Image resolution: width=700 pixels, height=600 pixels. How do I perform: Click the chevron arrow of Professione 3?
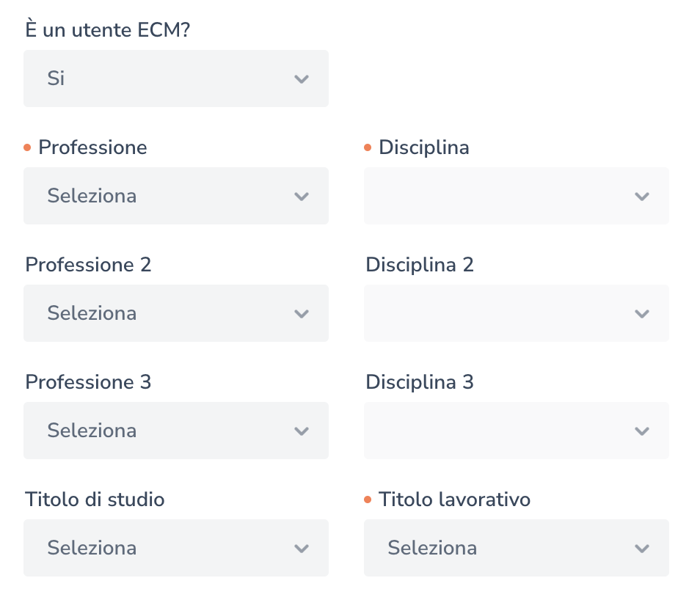pos(301,431)
